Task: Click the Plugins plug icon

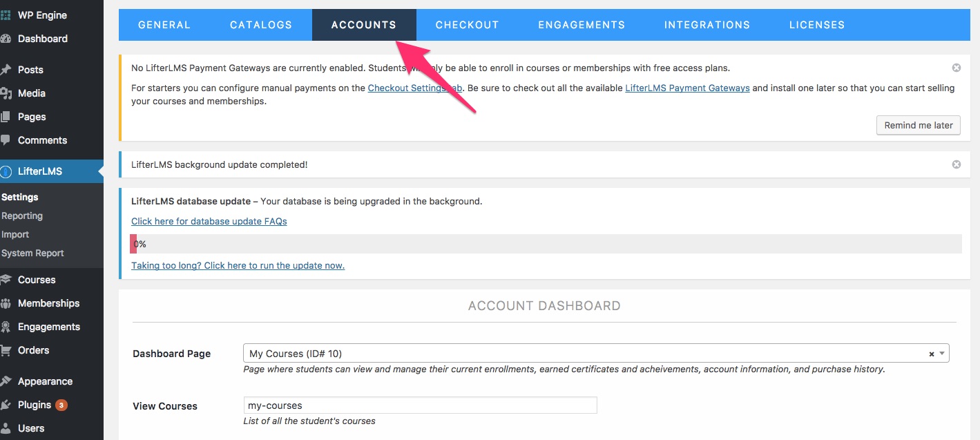Action: pos(5,405)
